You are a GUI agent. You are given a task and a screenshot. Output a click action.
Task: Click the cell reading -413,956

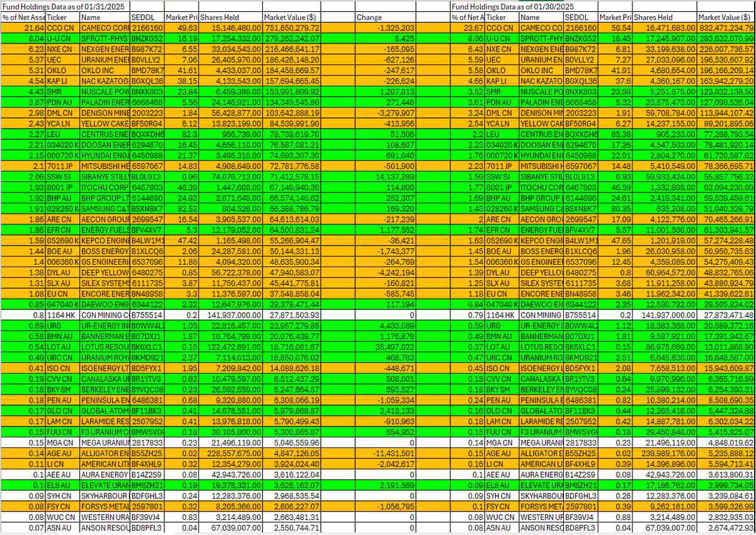pyautogui.click(x=386, y=124)
